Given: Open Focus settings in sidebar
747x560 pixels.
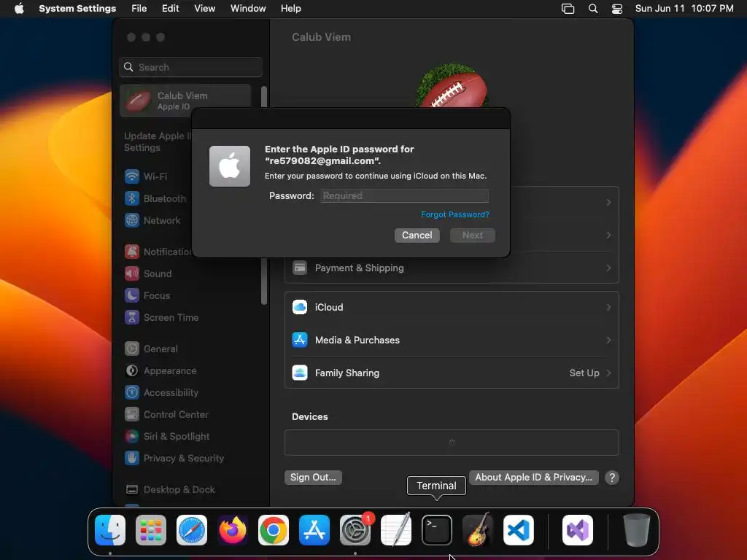Looking at the screenshot, I should (x=147, y=295).
